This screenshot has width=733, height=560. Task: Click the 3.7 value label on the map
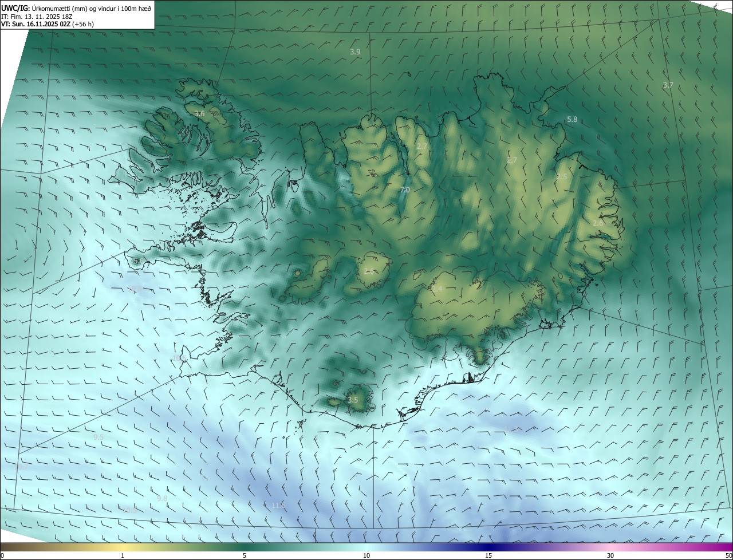tap(668, 85)
